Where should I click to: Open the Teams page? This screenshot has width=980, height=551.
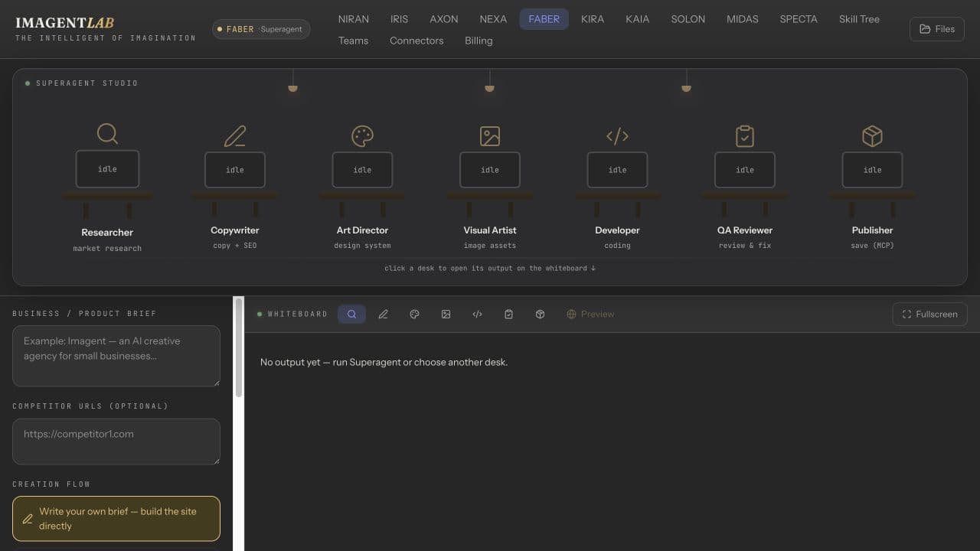click(x=353, y=41)
